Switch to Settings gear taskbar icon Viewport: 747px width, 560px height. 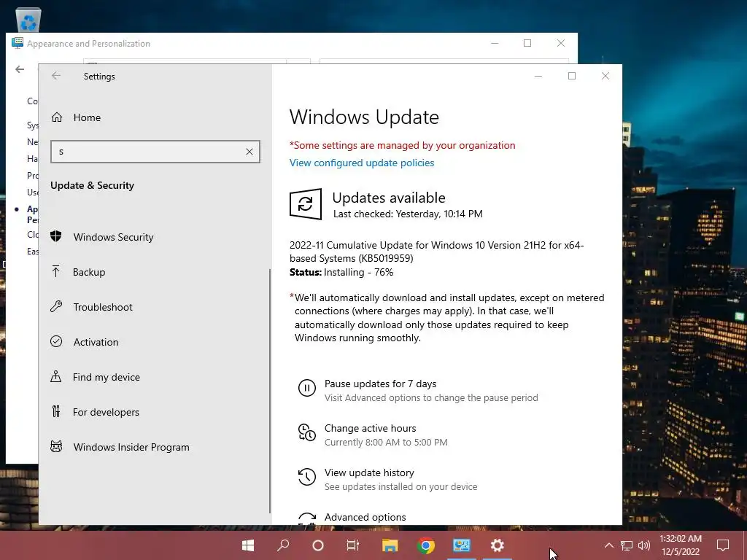[498, 545]
